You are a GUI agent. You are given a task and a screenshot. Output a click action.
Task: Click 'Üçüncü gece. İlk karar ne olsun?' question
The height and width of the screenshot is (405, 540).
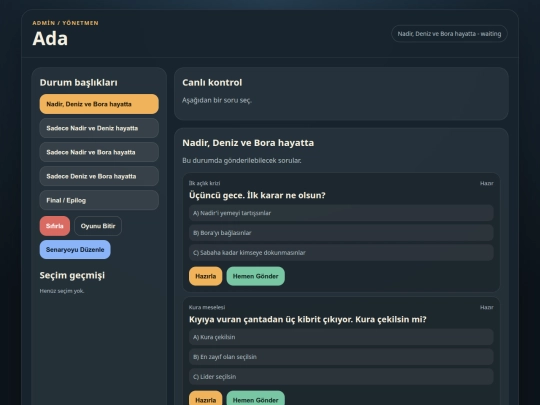tap(257, 195)
